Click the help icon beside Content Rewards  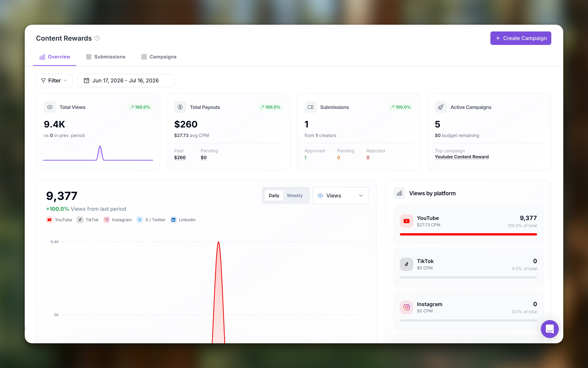97,38
